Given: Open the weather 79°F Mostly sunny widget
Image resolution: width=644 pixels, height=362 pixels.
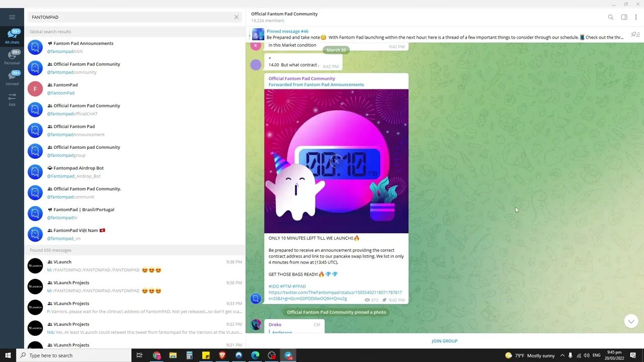Looking at the screenshot, I should pos(530,355).
